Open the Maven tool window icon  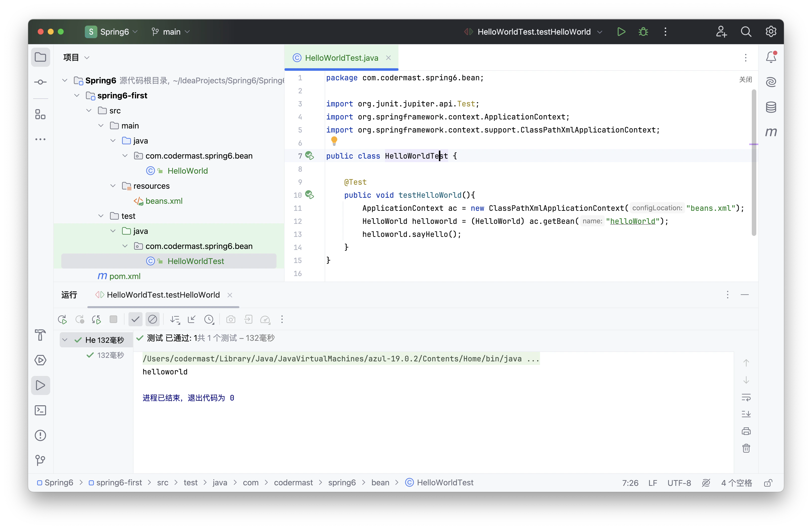[x=771, y=132]
